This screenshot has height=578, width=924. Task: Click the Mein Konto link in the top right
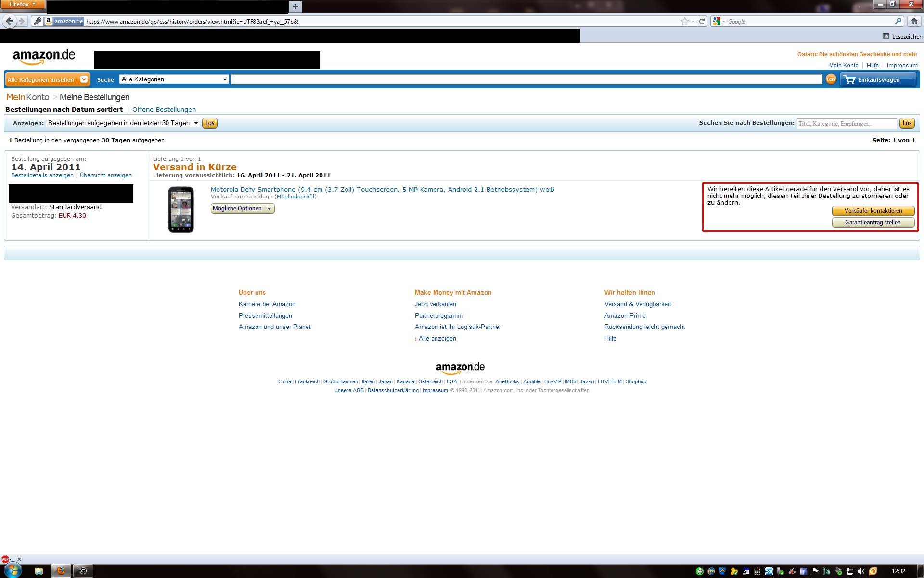click(844, 66)
